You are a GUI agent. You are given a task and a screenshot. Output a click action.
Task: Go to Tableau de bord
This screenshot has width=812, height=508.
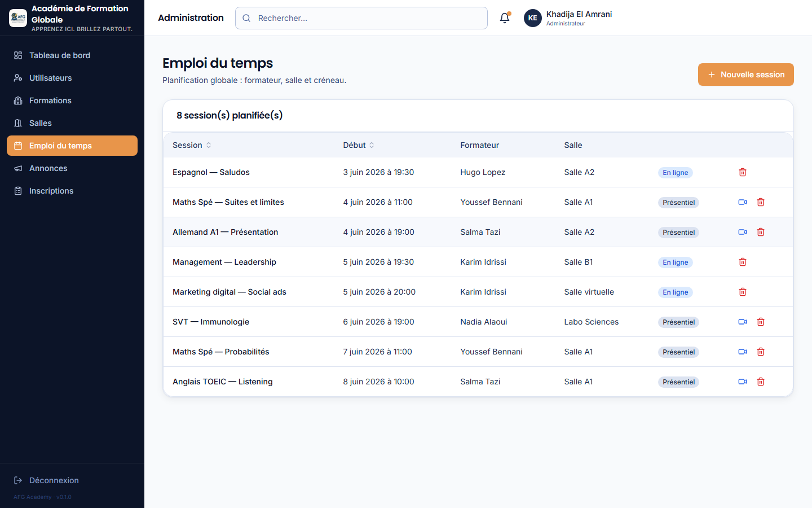point(72,55)
